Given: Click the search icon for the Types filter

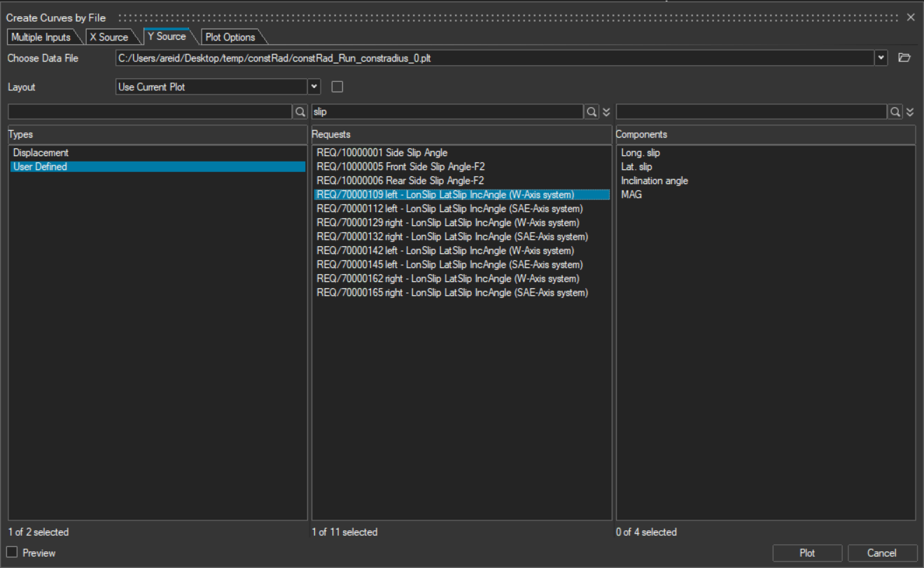Looking at the screenshot, I should click(300, 111).
